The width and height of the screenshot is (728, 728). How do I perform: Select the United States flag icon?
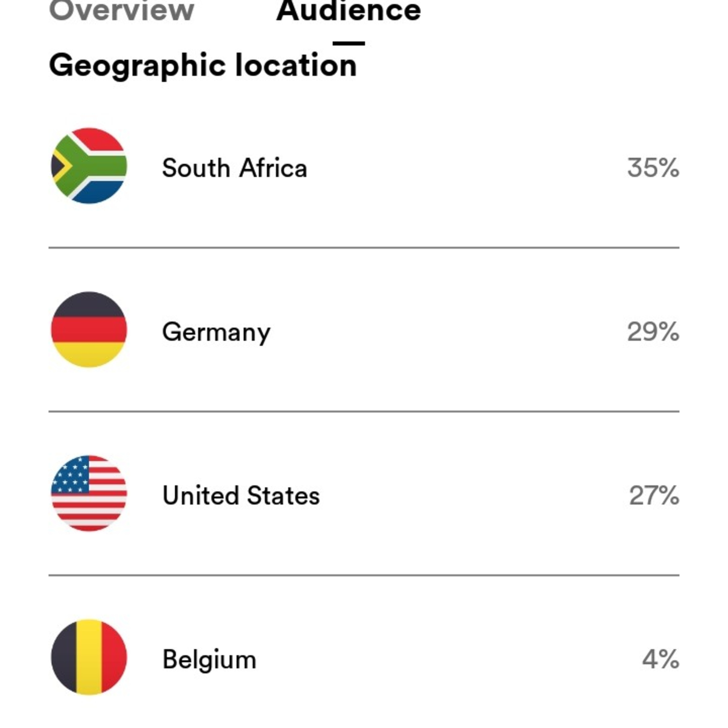point(89,493)
